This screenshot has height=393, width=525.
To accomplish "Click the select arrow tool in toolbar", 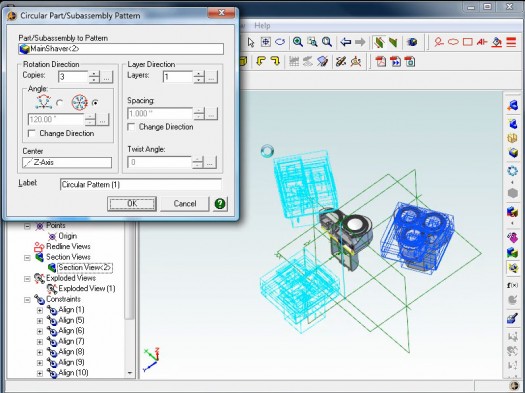I will [251, 42].
